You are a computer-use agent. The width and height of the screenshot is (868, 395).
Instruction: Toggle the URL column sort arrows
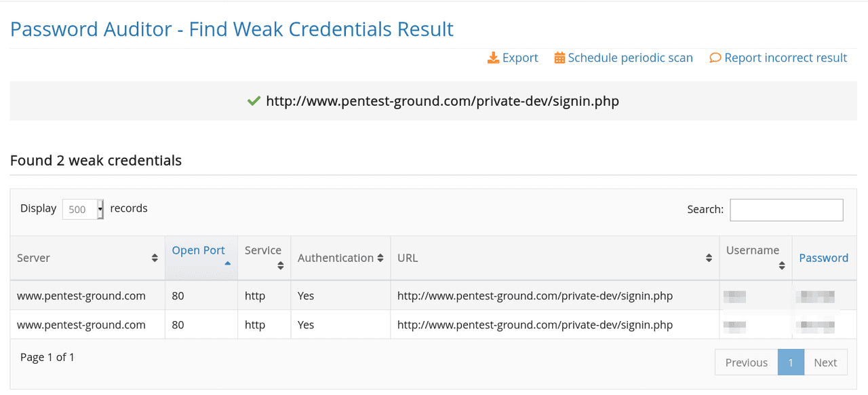click(709, 258)
